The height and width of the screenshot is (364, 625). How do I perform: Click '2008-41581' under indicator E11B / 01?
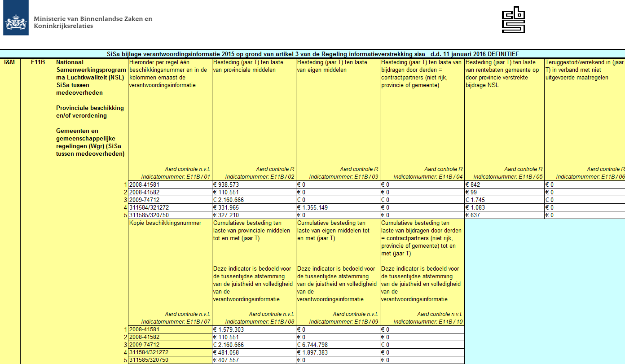tap(170, 184)
